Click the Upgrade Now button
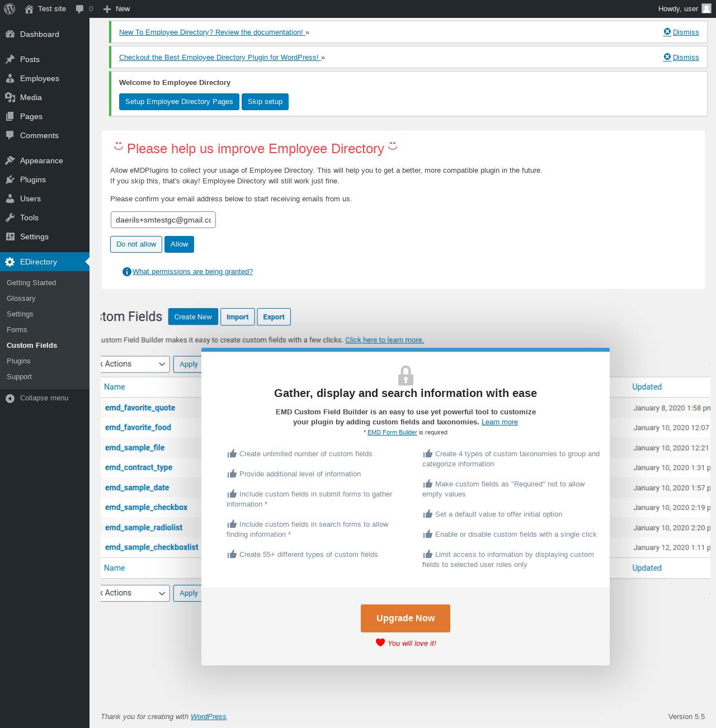Viewport: 716px width, 728px height. [406, 618]
